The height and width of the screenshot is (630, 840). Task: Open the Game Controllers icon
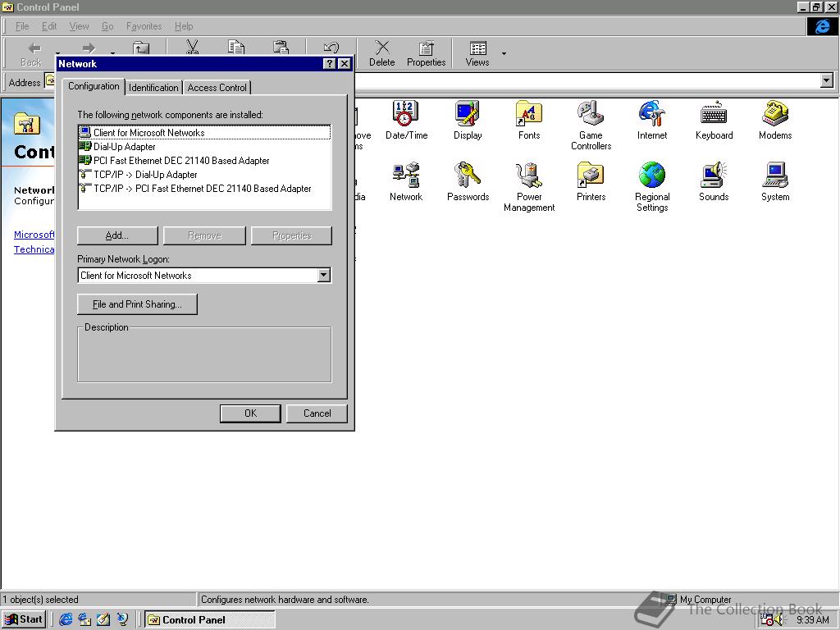pyautogui.click(x=591, y=126)
